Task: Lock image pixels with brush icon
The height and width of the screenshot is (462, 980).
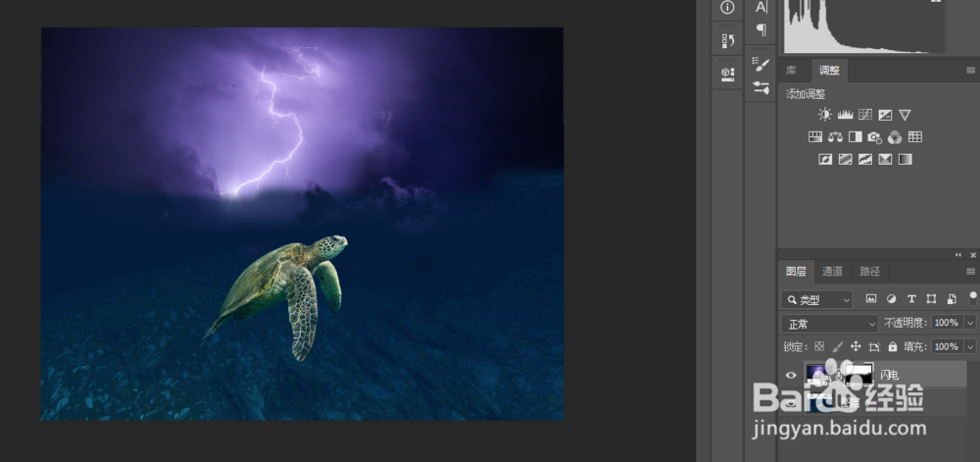Action: pyautogui.click(x=838, y=346)
